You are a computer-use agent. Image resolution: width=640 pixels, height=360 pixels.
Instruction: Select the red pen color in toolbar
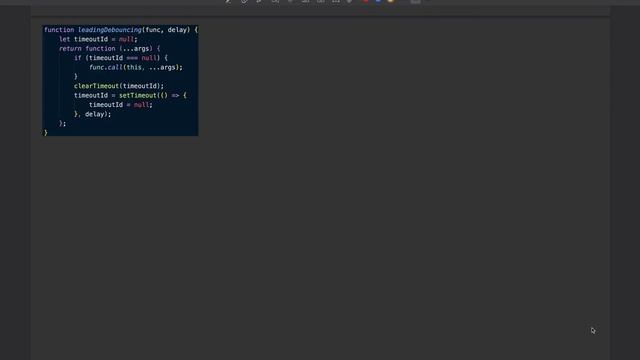pos(366,1)
